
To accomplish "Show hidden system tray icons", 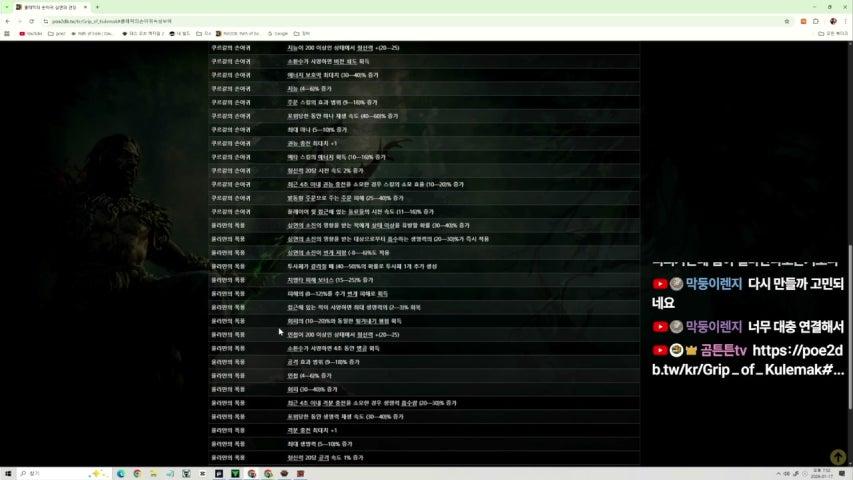I will coord(778,473).
